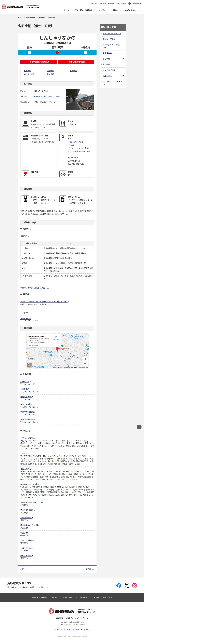Expand the おでかけ menu

104,10
